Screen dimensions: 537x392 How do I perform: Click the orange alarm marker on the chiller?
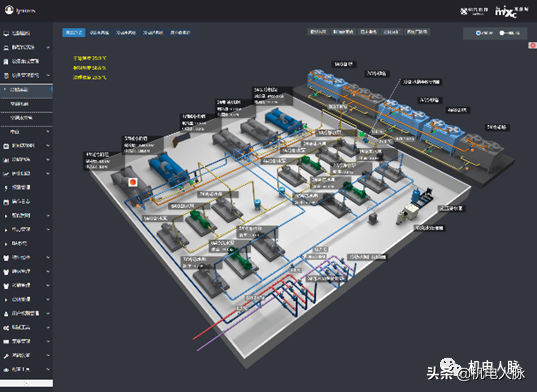pyautogui.click(x=133, y=182)
